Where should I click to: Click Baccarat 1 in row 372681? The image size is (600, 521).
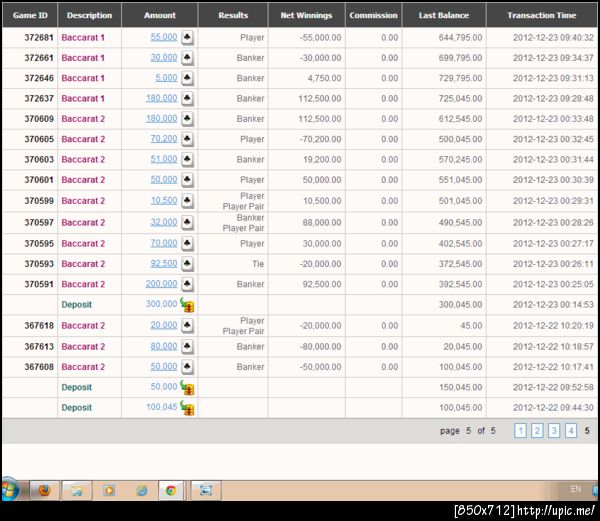click(83, 37)
